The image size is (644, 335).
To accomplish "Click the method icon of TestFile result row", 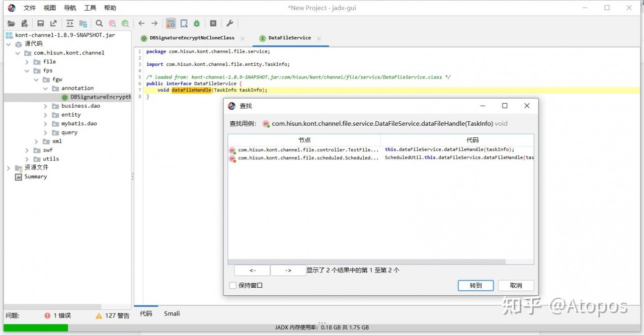I will click(232, 150).
